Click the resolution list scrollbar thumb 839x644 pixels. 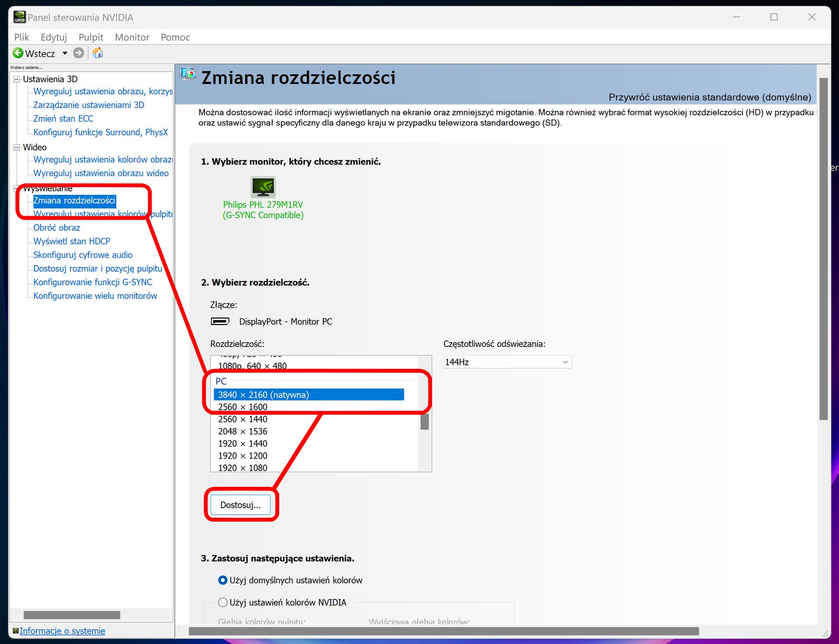coord(424,421)
